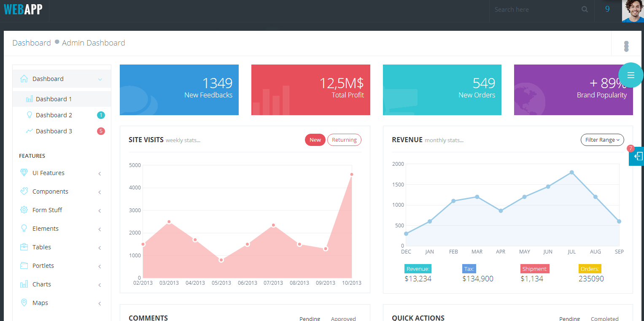This screenshot has width=644, height=321.
Task: Expand the Components submenu arrow
Action: tap(100, 192)
